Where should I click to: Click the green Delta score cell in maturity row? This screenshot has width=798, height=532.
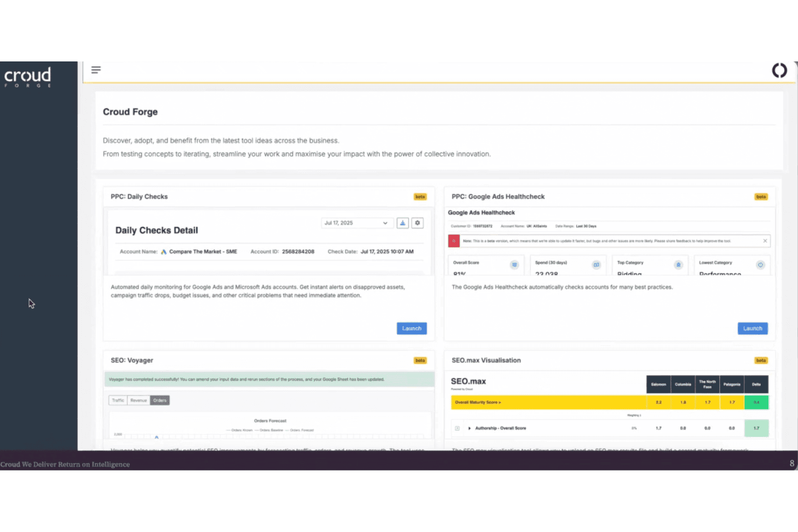click(x=756, y=402)
